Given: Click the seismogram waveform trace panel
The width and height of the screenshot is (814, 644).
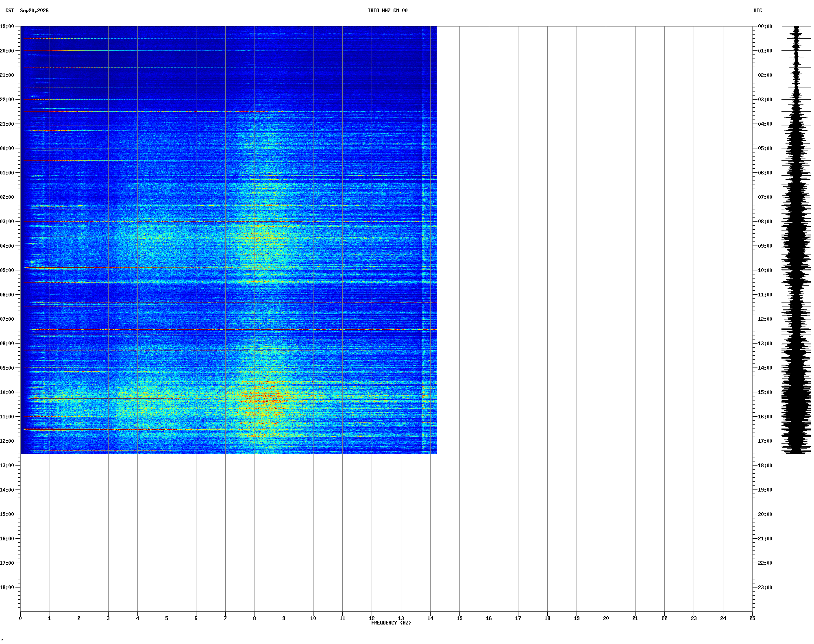Looking at the screenshot, I should (x=796, y=240).
